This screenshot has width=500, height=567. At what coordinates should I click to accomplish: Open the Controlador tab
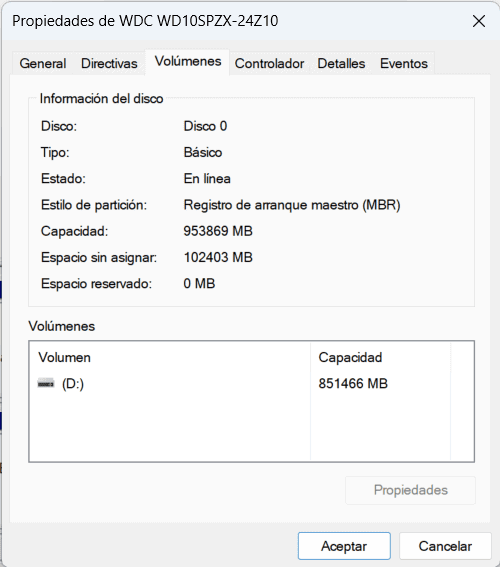point(269,64)
